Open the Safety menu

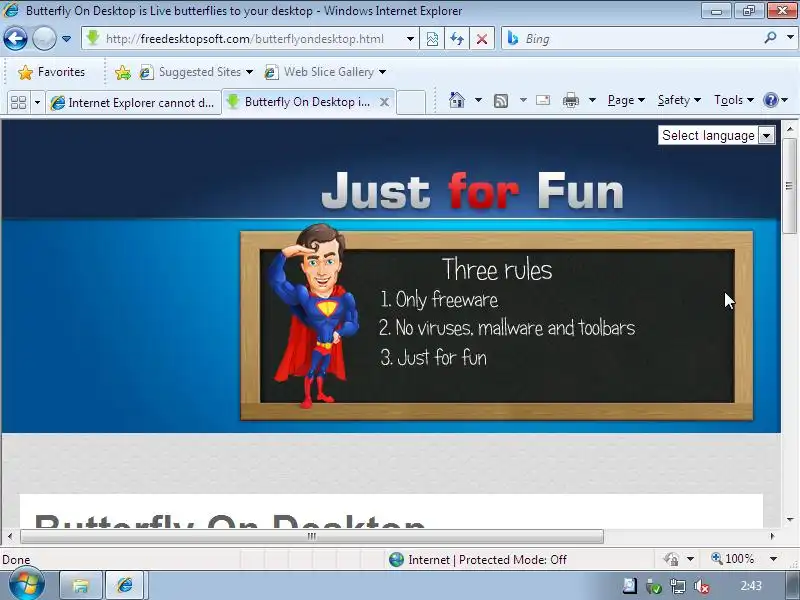tap(679, 100)
